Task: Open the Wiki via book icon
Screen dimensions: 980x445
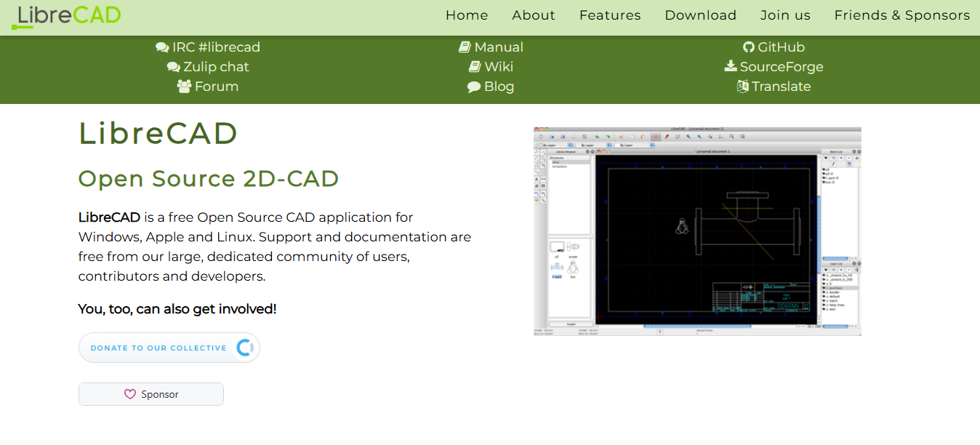Action: (x=473, y=66)
